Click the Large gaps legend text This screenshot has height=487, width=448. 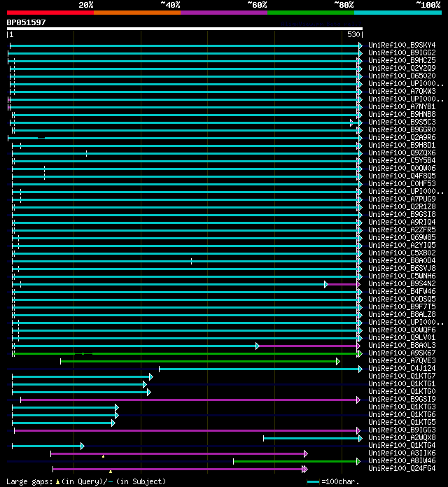point(86,481)
